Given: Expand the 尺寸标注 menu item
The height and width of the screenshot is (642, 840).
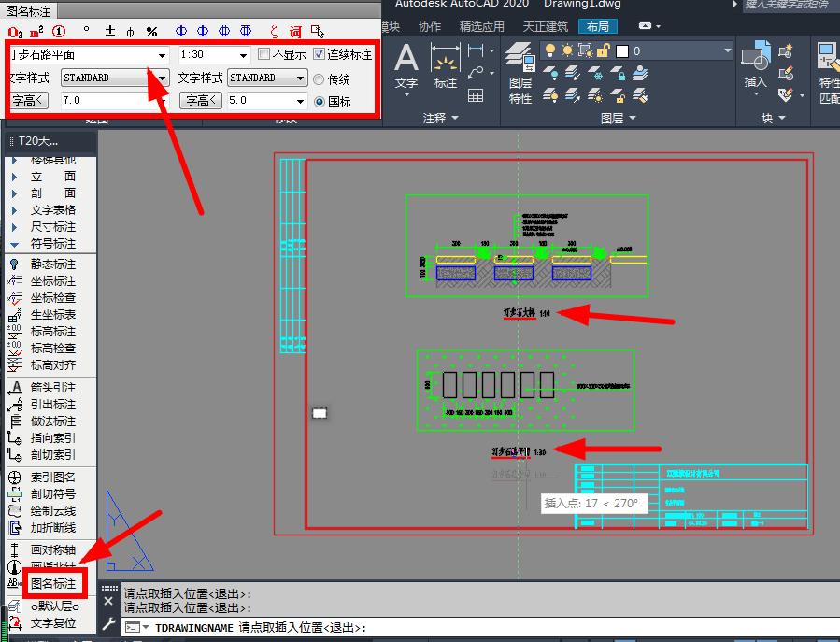Looking at the screenshot, I should [x=52, y=227].
